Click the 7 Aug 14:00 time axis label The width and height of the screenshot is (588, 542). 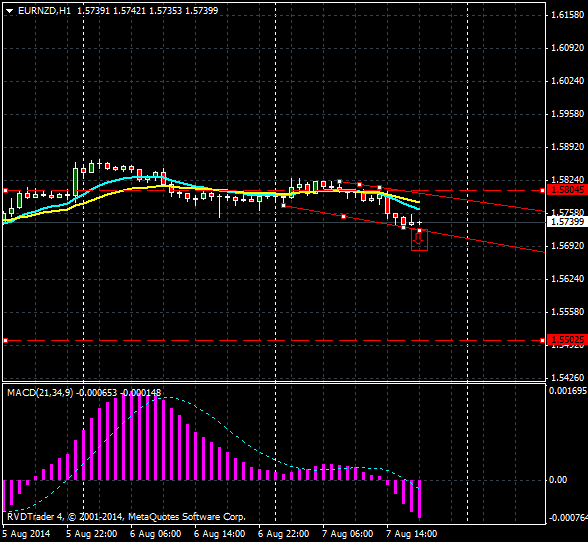coord(411,534)
